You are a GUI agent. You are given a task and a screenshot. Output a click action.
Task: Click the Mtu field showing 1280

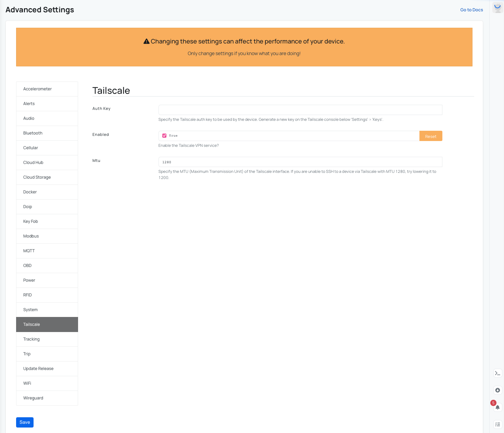click(x=300, y=162)
